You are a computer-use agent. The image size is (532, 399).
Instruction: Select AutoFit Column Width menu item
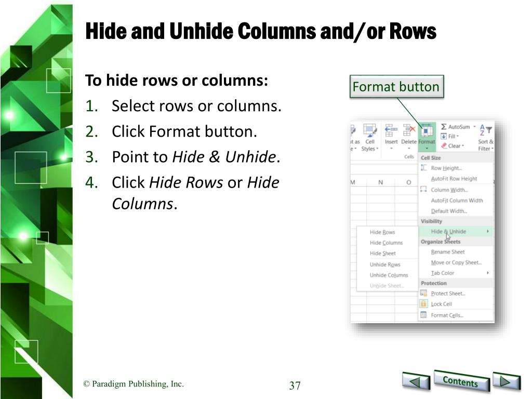coord(457,200)
